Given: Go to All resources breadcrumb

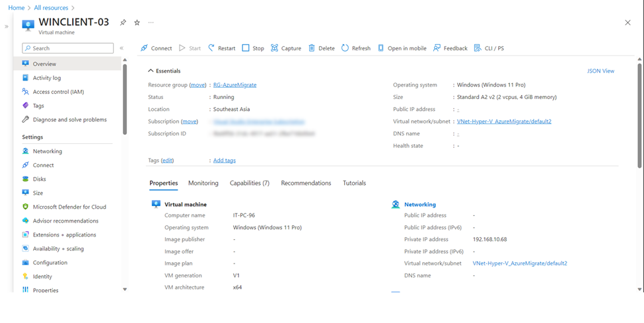Looking at the screenshot, I should [x=51, y=8].
